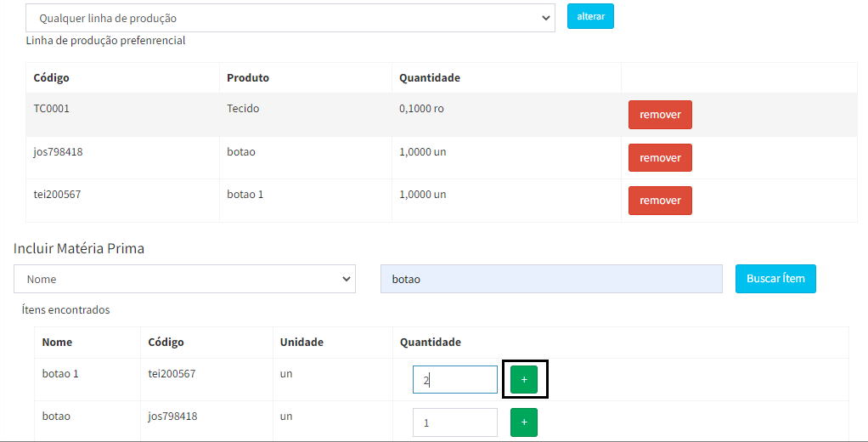Viewport: 868px width, 442px height.
Task: Remove the botao jos798418 material row
Action: [x=659, y=157]
